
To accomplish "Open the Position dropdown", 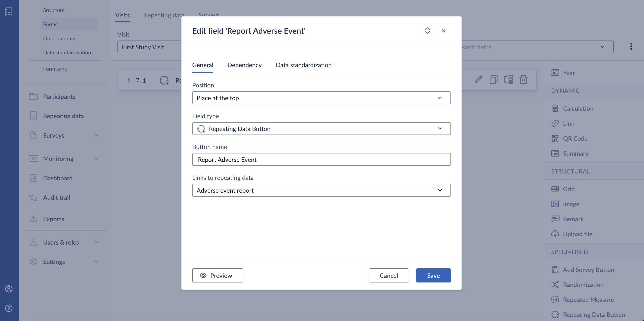I will [x=321, y=98].
